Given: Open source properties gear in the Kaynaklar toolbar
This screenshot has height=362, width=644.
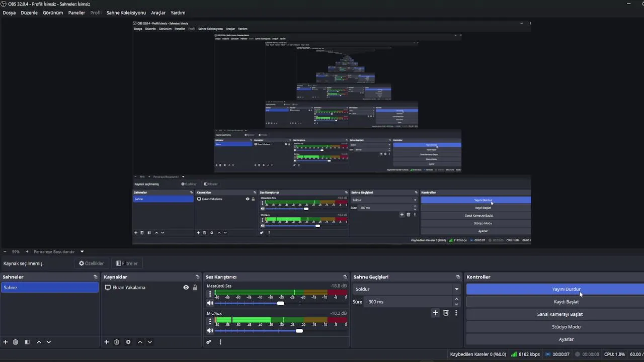Looking at the screenshot, I should click(128, 342).
